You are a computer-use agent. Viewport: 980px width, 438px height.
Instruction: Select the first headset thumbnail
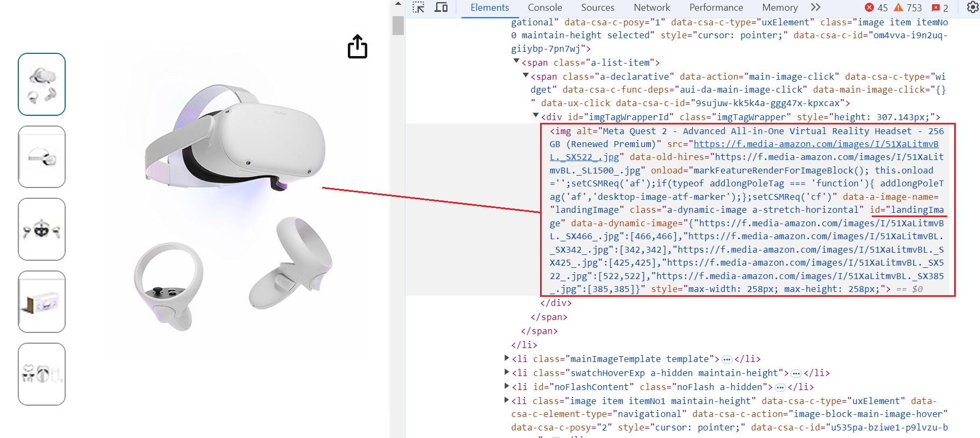point(42,84)
